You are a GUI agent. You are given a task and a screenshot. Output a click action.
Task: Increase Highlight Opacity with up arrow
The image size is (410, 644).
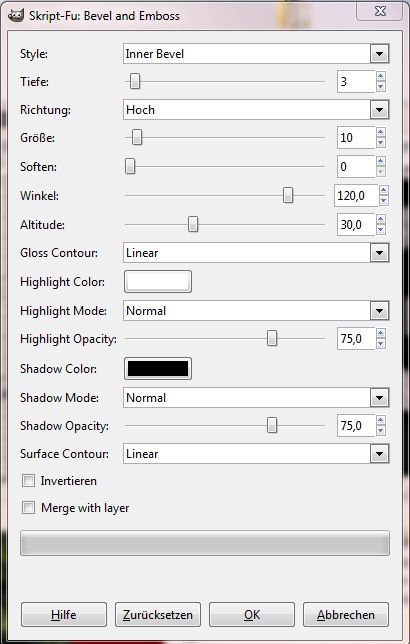click(381, 334)
